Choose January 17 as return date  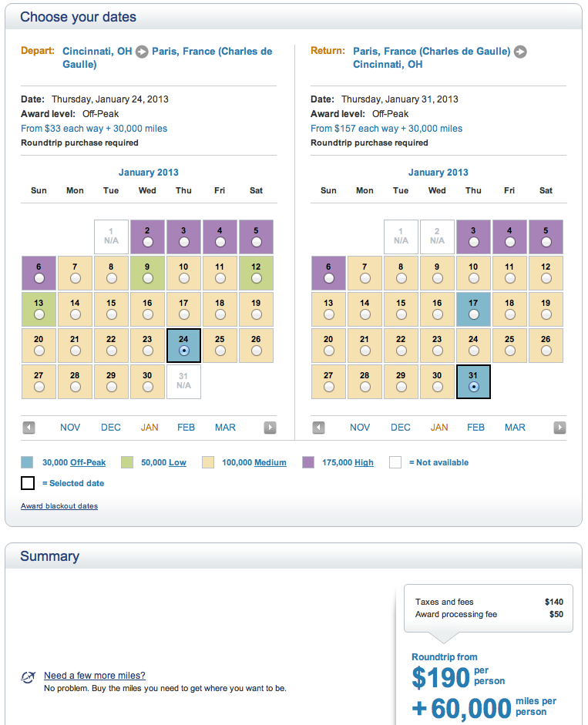[473, 314]
